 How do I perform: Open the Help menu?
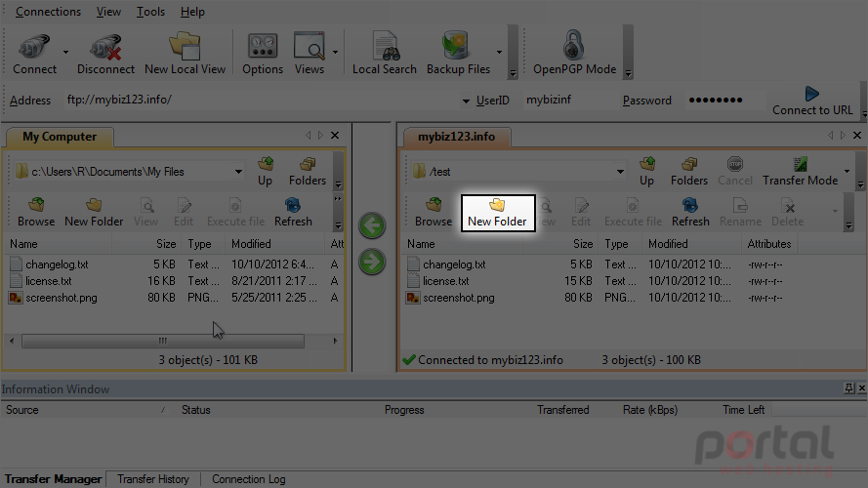(x=192, y=12)
